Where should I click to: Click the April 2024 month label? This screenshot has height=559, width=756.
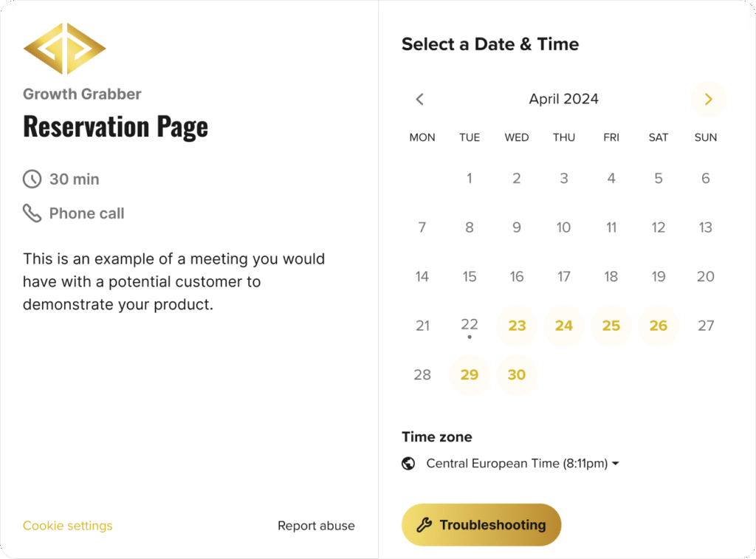click(x=564, y=99)
